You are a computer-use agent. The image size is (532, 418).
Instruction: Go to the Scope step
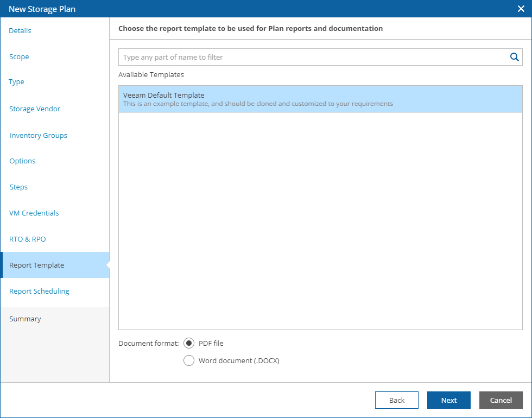point(19,56)
